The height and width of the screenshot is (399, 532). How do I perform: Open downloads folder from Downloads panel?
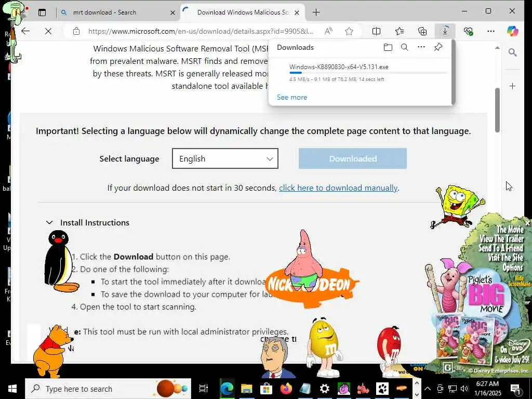388,47
